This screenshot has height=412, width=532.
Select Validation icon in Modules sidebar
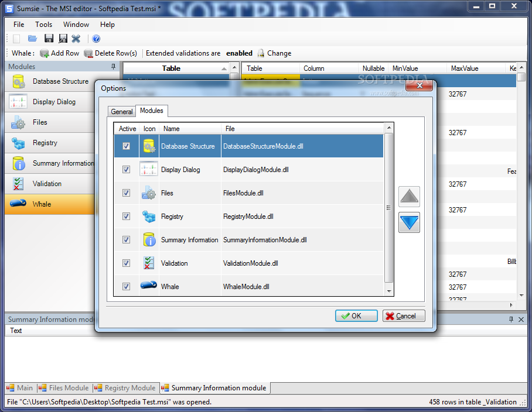pos(18,184)
